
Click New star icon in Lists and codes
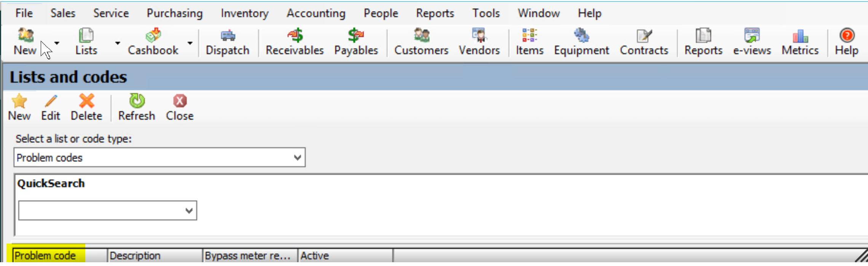click(x=19, y=107)
